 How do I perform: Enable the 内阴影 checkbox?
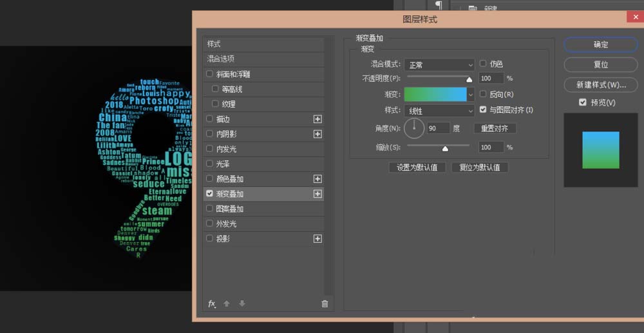click(209, 133)
